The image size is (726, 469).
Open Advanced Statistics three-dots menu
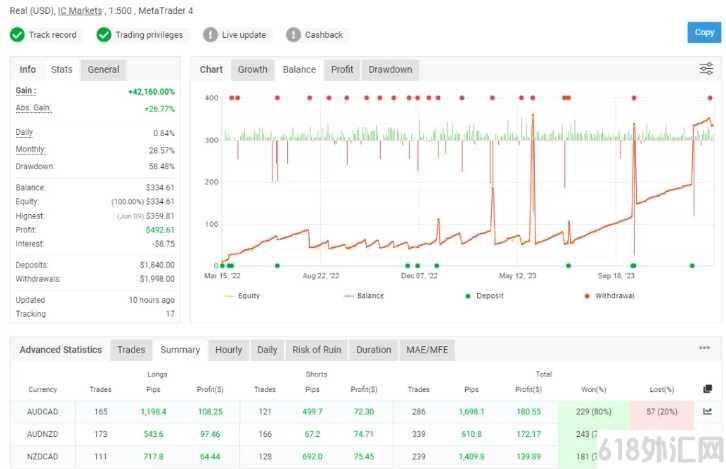point(704,348)
